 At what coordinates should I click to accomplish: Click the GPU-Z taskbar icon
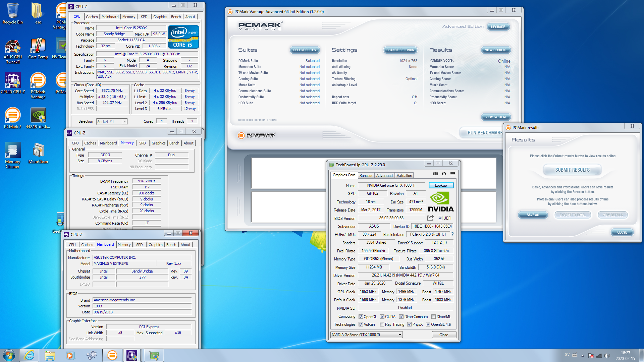[x=154, y=355]
